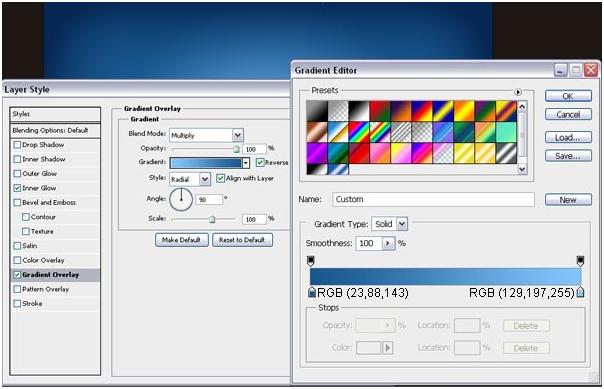
Task: Open the Presets flyout menu arrow
Action: tap(518, 92)
